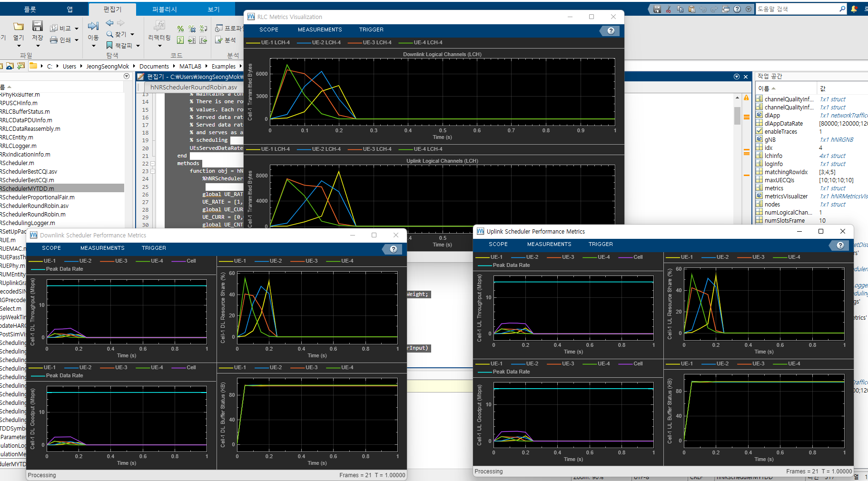Image resolution: width=868 pixels, height=481 pixels.
Task: Click the 책갈피 bookmark icon
Action: tap(109, 45)
